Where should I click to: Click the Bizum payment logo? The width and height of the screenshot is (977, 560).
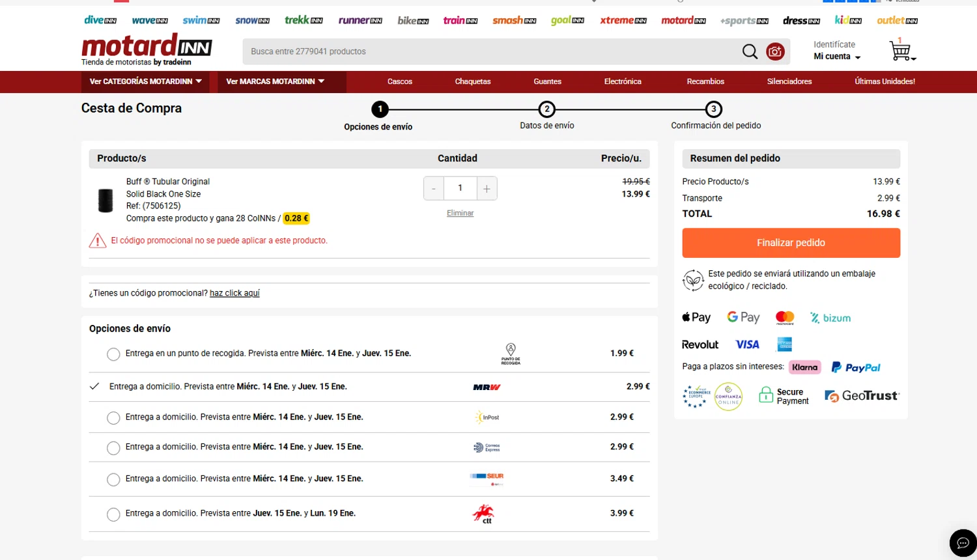830,318
